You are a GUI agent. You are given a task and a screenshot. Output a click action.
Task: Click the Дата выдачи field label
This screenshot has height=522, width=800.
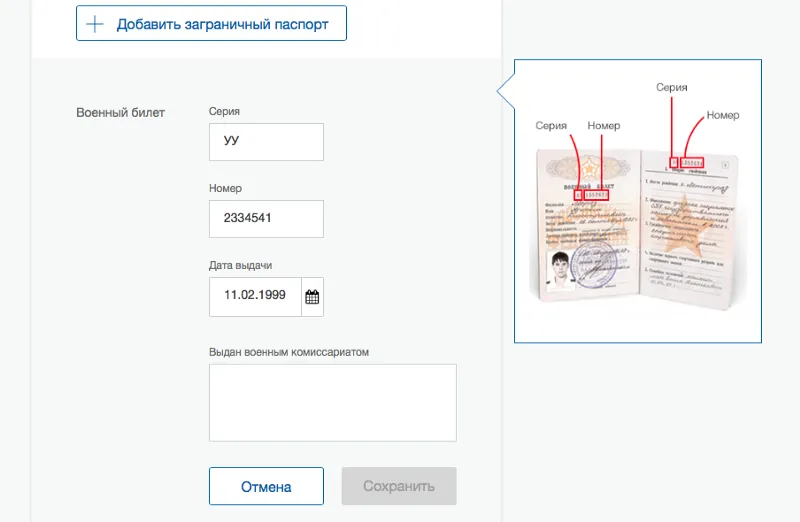[x=240, y=266]
